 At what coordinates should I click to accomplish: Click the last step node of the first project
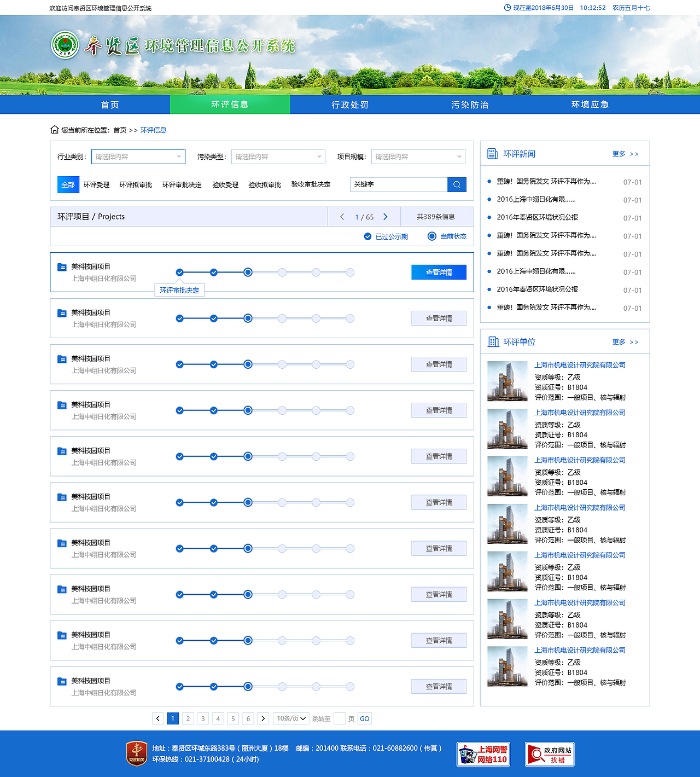pyautogui.click(x=350, y=272)
